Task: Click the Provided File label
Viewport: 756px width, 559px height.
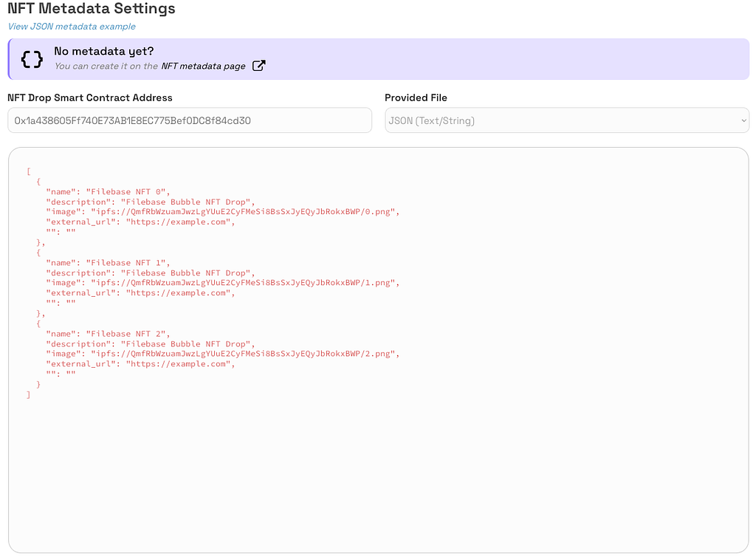Action: [x=416, y=97]
